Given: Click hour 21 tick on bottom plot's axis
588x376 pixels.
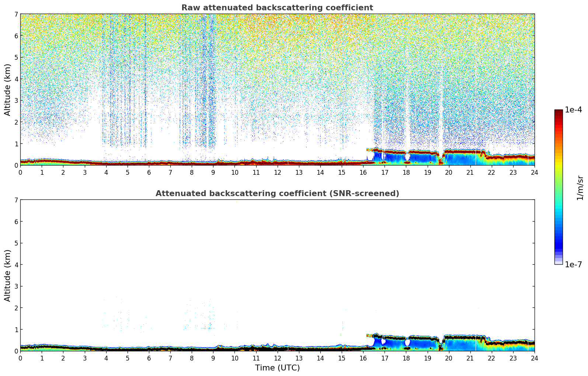Looking at the screenshot, I should [470, 358].
